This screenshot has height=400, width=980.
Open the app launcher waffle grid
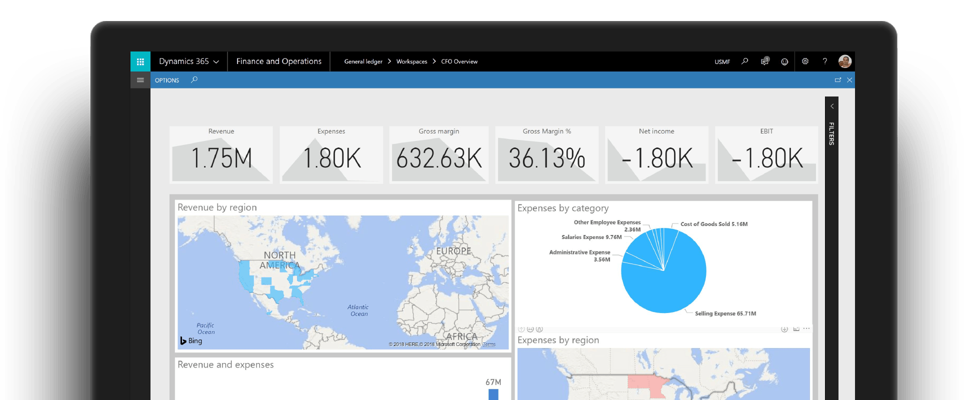(140, 61)
